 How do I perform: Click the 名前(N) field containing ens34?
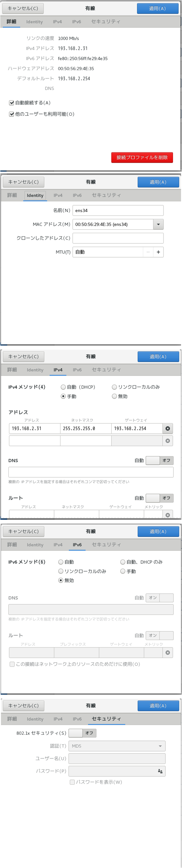point(118,211)
